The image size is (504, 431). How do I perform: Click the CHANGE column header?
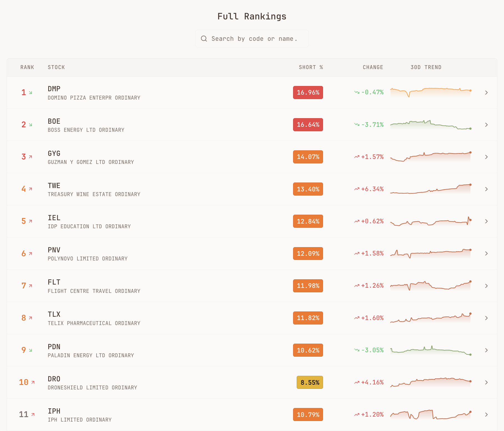(373, 67)
